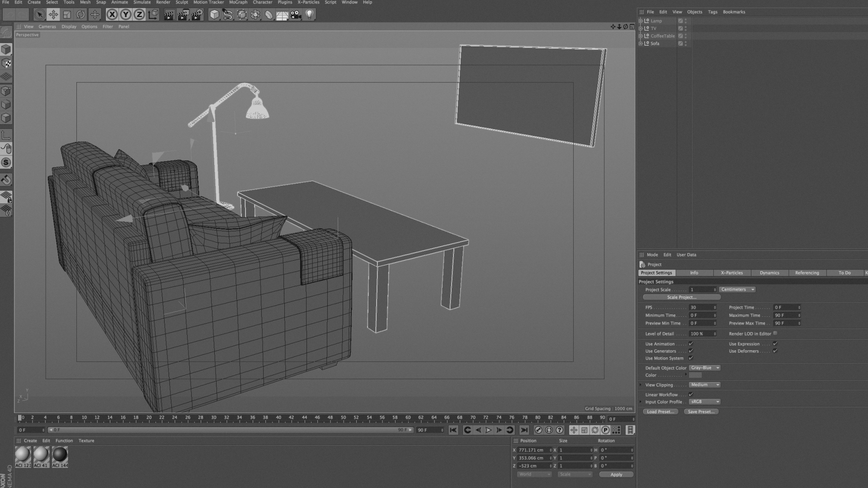Toggle Use Motion System checkbox
Image resolution: width=868 pixels, height=488 pixels.
click(x=691, y=358)
